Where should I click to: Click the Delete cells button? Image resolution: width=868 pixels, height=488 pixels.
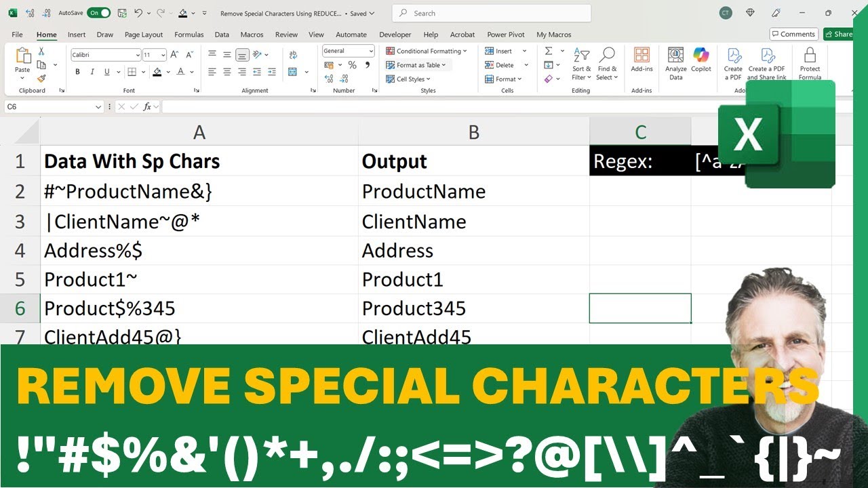[500, 65]
